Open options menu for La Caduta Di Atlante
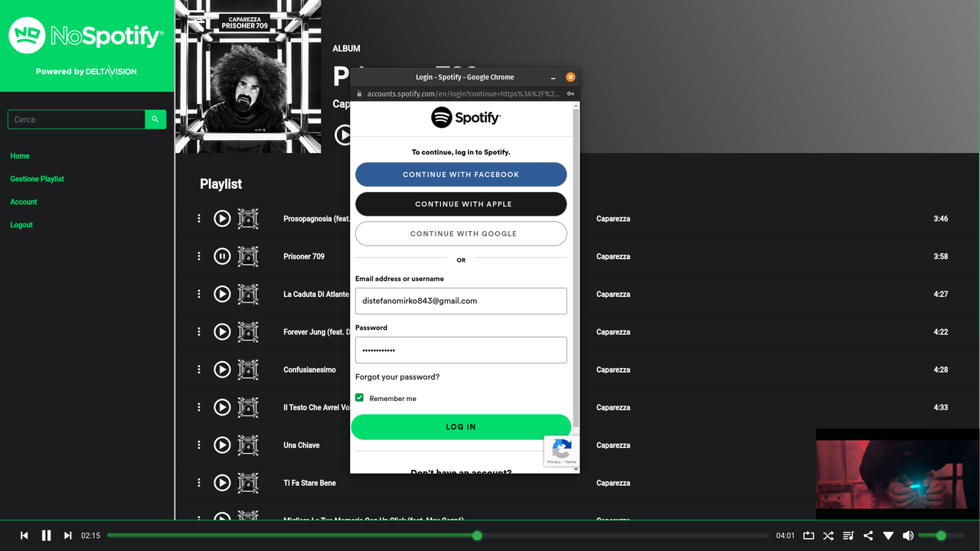Screen dimensions: 980x551 (199, 294)
